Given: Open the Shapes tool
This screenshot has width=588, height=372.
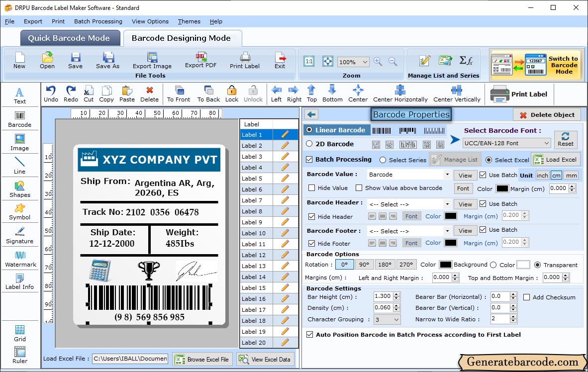Looking at the screenshot, I should (x=19, y=189).
